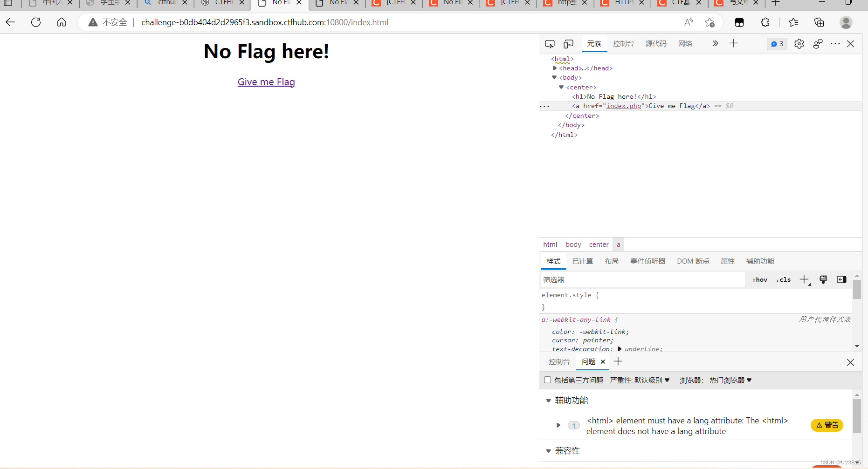This screenshot has height=469, width=868.
Task: Select the h1 No Flag here element row
Action: (x=614, y=97)
